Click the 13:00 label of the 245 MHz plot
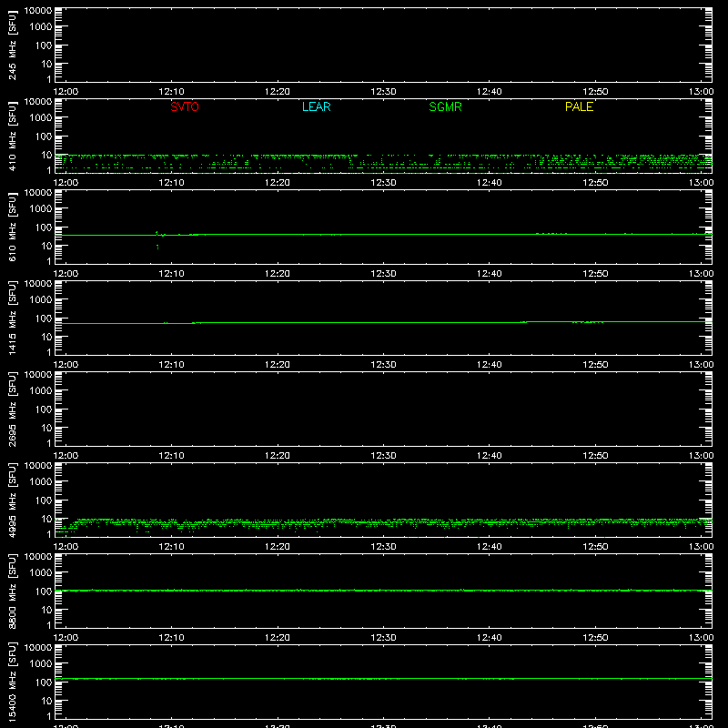 pos(701,92)
